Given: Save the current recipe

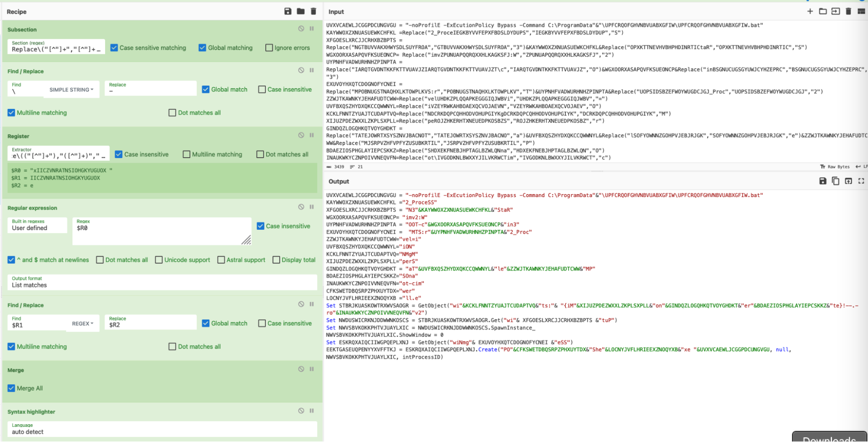Looking at the screenshot, I should pyautogui.click(x=288, y=11).
